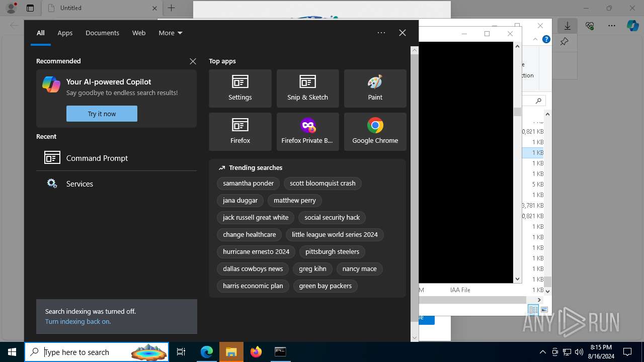
Task: Search trending hurricane ernesto 2024
Action: [256, 252]
